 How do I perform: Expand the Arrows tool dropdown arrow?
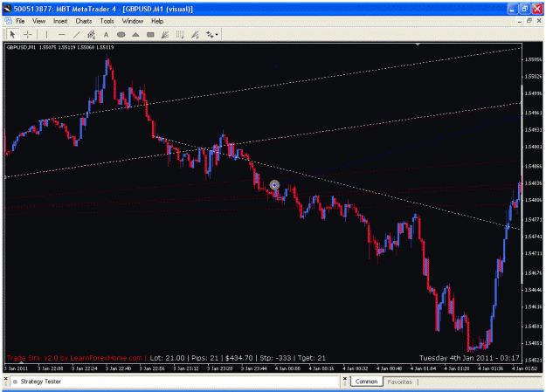coord(217,34)
